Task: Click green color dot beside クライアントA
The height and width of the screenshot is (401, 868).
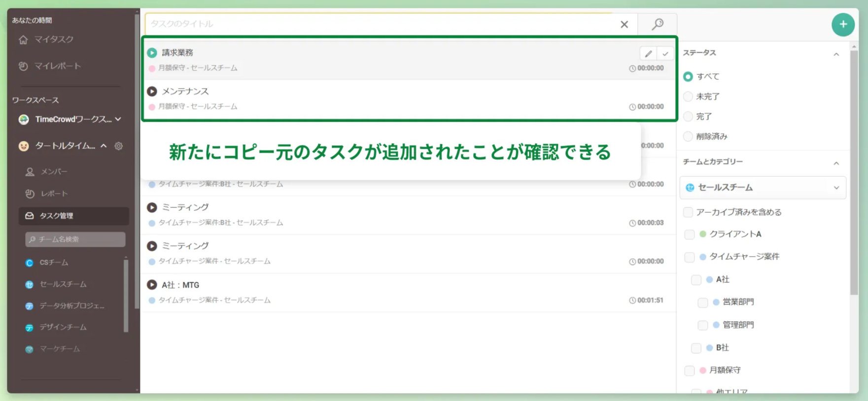Action: coord(703,234)
